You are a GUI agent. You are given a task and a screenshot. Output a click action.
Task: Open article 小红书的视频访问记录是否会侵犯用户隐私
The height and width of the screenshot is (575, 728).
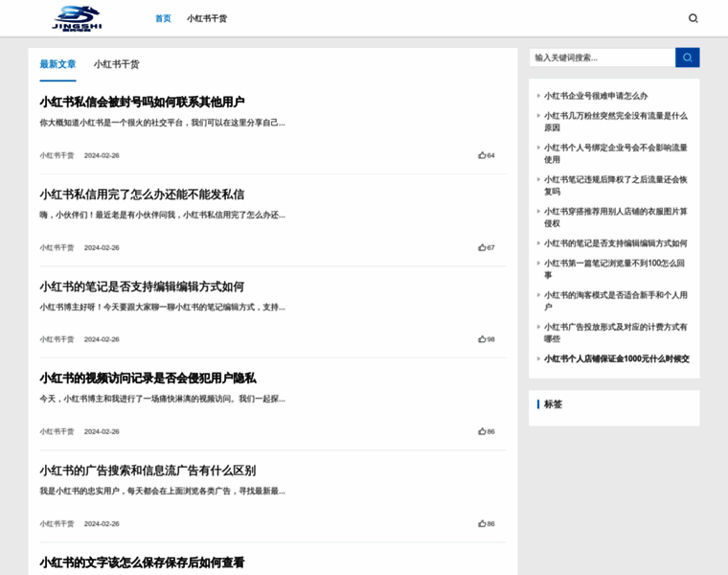click(x=148, y=379)
